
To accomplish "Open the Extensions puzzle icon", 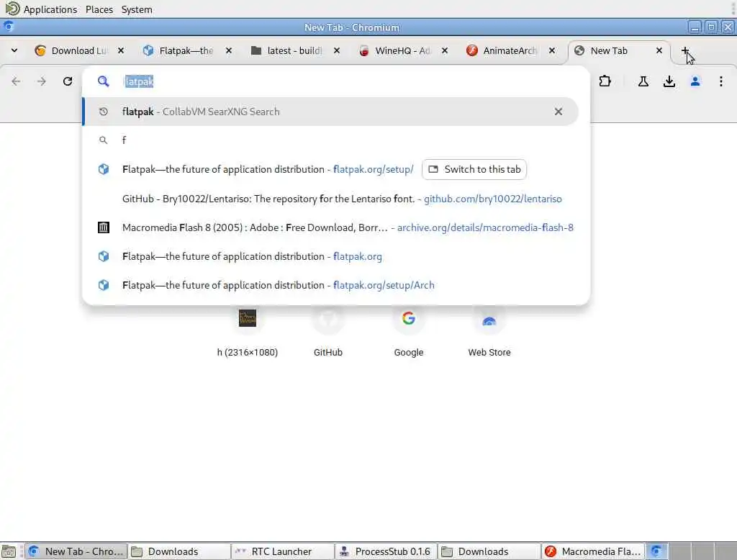I will pos(605,81).
